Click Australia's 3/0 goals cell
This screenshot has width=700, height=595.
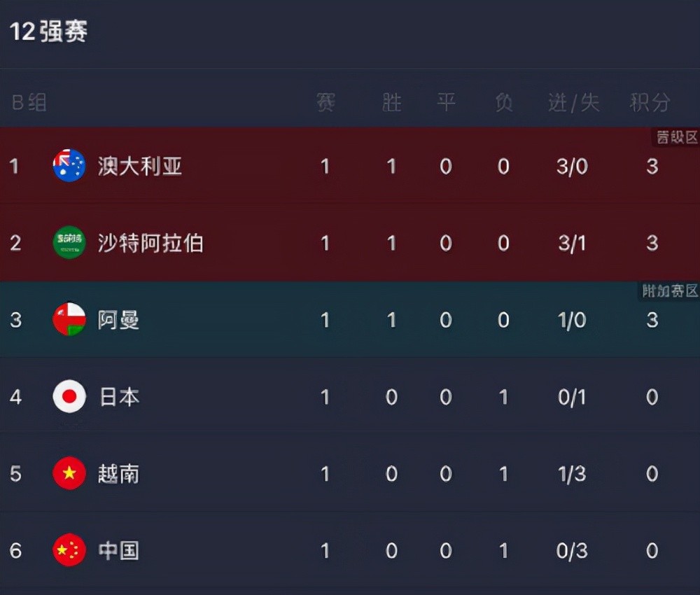pos(572,167)
